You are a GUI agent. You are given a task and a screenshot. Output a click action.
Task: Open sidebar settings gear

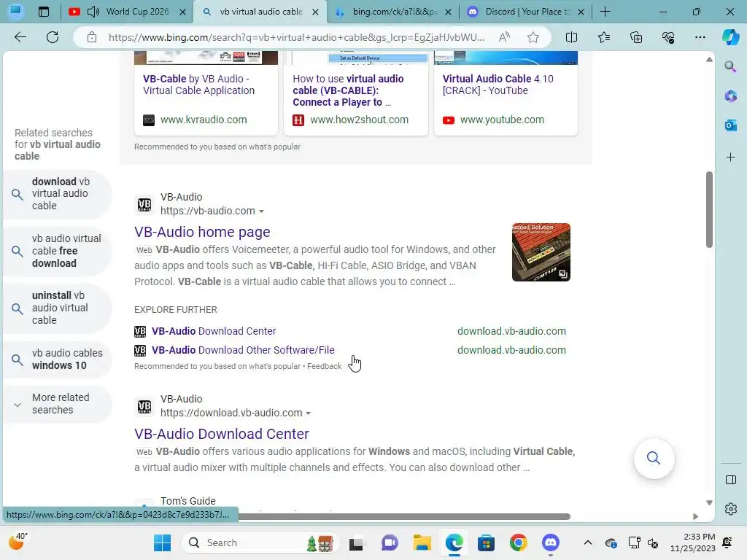[730, 509]
